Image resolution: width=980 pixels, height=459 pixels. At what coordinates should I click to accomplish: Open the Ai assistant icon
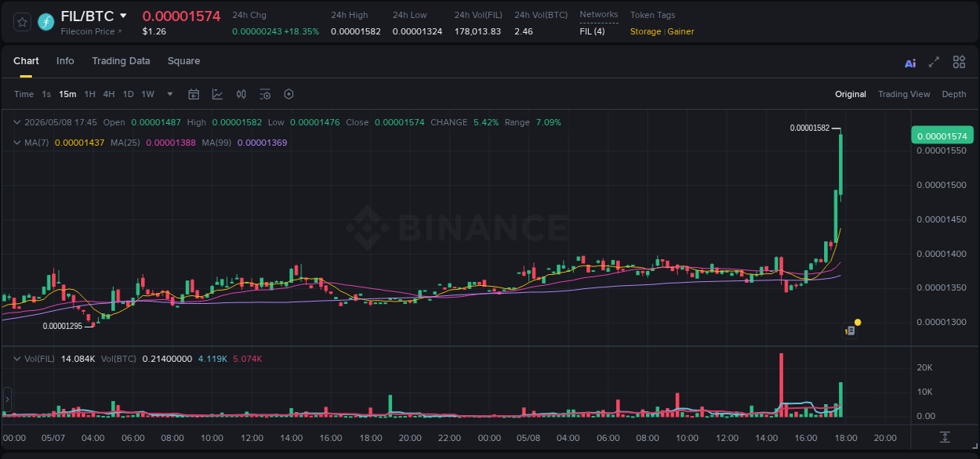click(910, 63)
